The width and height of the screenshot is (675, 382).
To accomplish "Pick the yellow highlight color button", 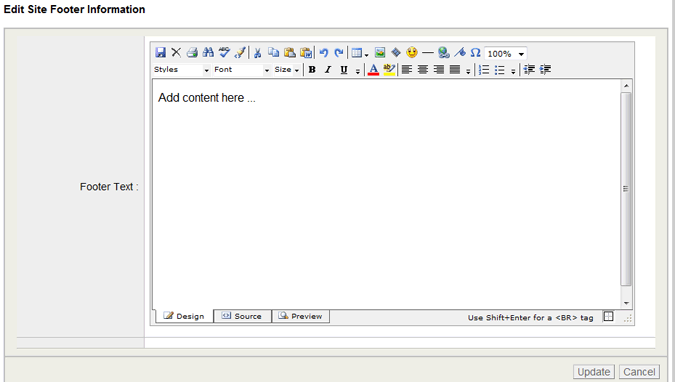I will (x=389, y=70).
